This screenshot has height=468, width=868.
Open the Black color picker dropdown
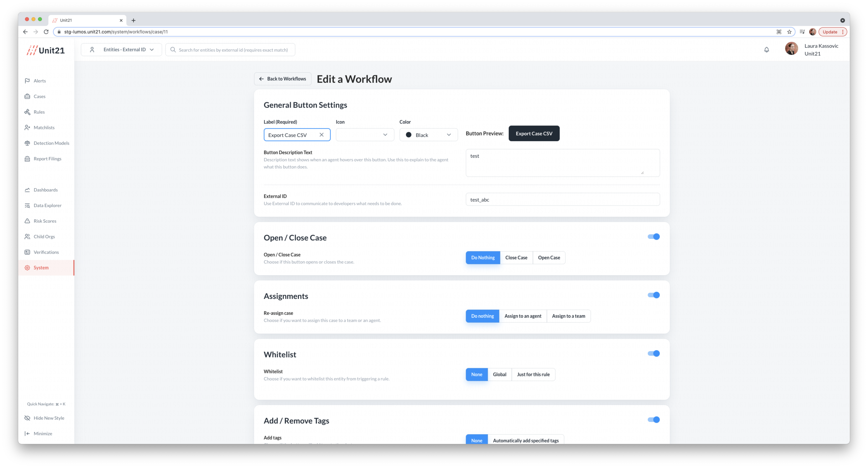[x=428, y=135]
